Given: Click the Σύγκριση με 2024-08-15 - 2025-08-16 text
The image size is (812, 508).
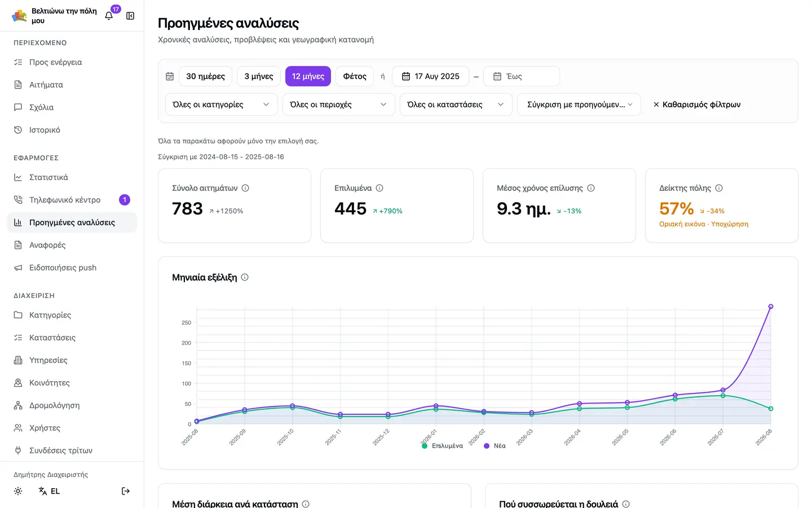Looking at the screenshot, I should pos(221,157).
